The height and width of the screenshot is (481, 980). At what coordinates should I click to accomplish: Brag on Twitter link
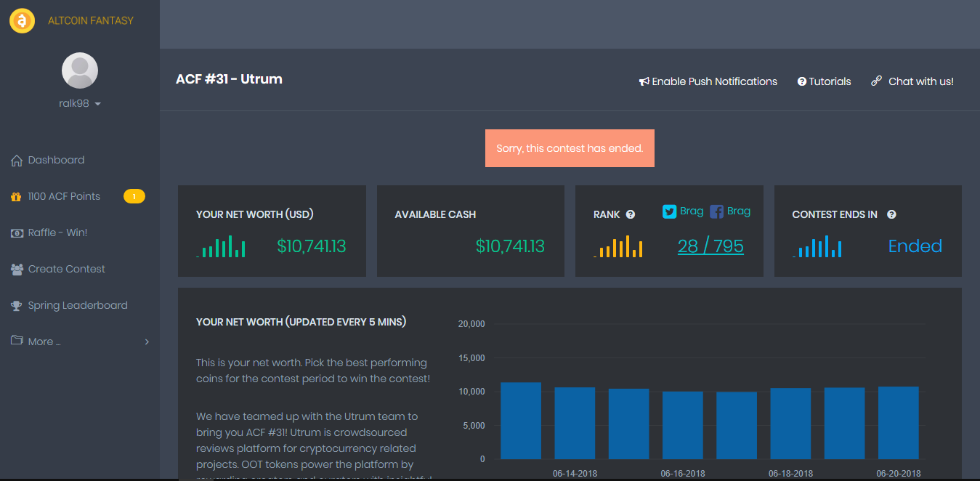pos(692,211)
